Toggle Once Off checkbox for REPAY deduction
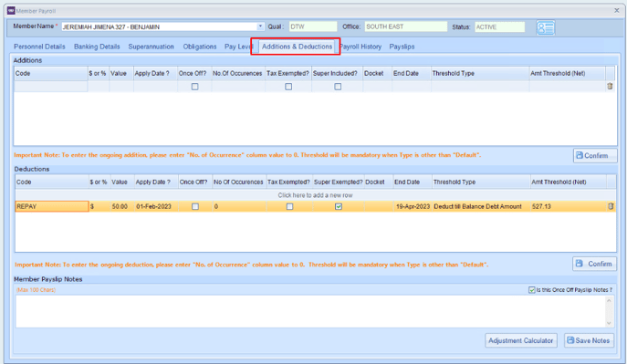The width and height of the screenshot is (627, 364). [x=195, y=206]
